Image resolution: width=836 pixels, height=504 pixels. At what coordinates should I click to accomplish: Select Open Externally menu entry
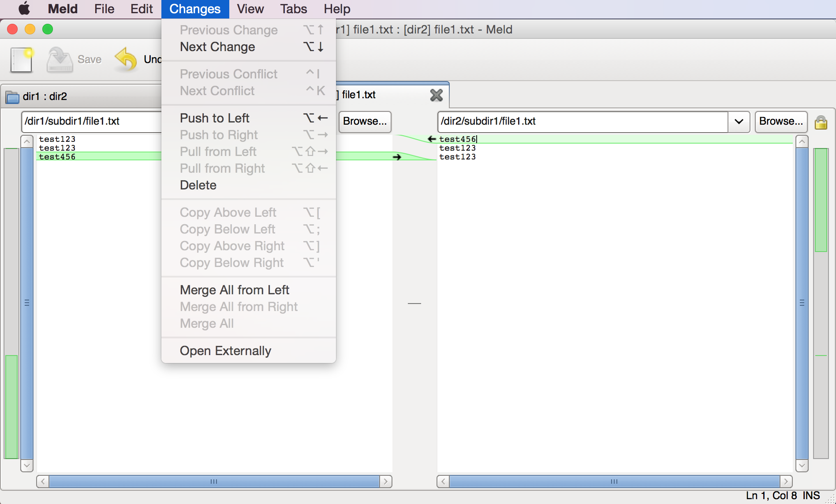pos(249,351)
